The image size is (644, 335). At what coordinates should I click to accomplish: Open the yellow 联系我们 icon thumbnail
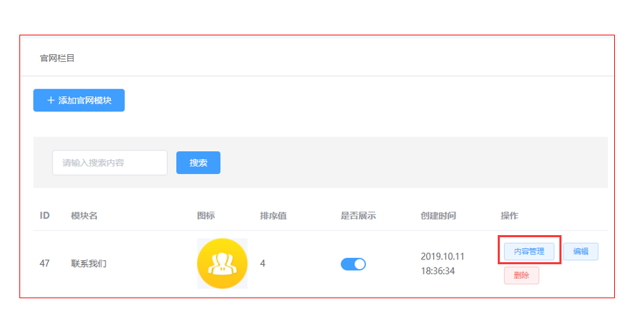point(223,264)
